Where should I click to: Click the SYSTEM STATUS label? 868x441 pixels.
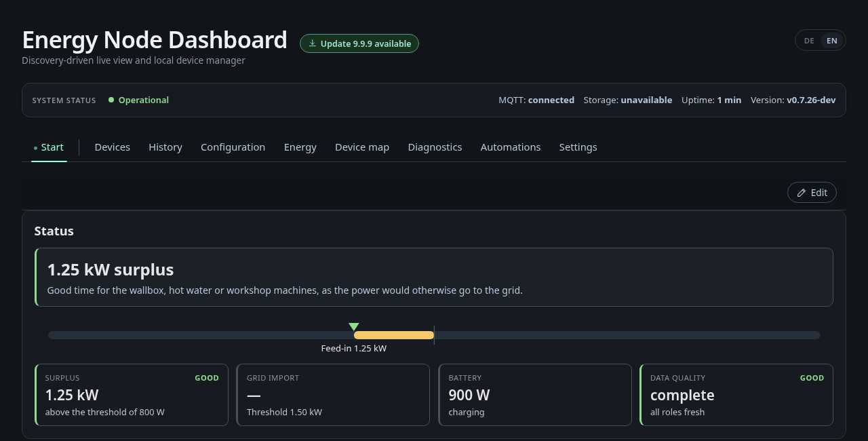[x=64, y=100]
